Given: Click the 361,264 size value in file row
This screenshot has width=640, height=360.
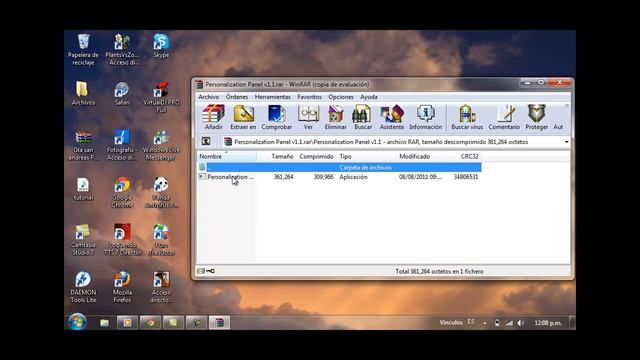Looking at the screenshot, I should (283, 177).
